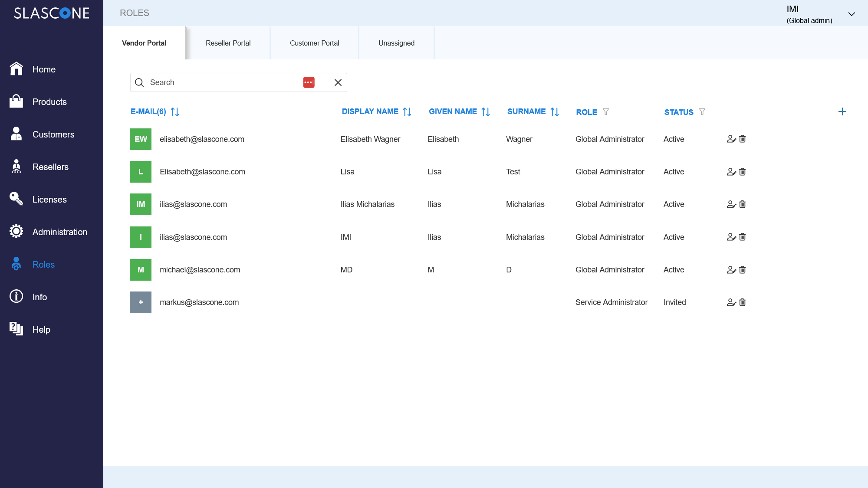Click the SLASCONE logo
868x488 pixels.
pyautogui.click(x=52, y=13)
